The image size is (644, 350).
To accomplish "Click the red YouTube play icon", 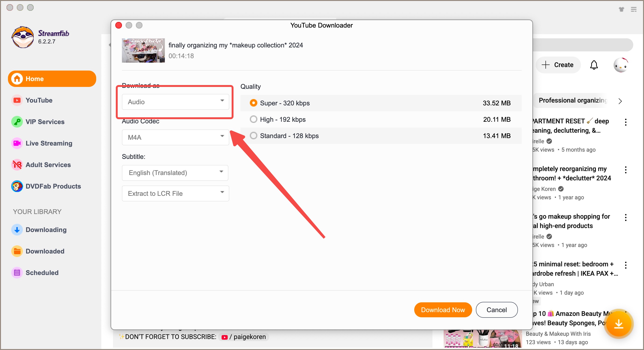I will tap(17, 100).
